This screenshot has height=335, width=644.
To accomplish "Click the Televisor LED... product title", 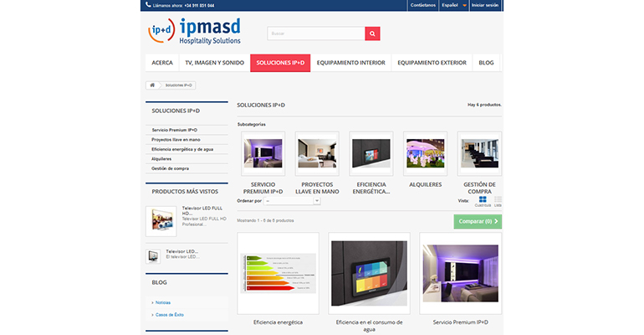I will coord(182,251).
